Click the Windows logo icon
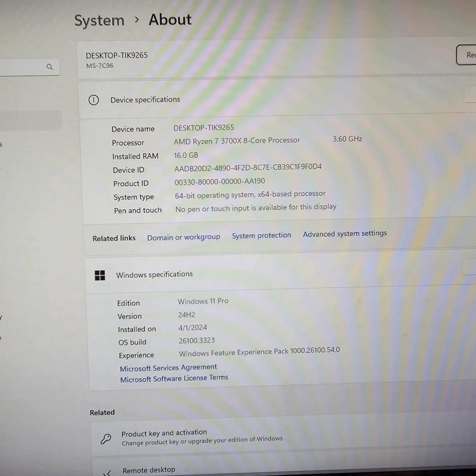 coord(100,275)
